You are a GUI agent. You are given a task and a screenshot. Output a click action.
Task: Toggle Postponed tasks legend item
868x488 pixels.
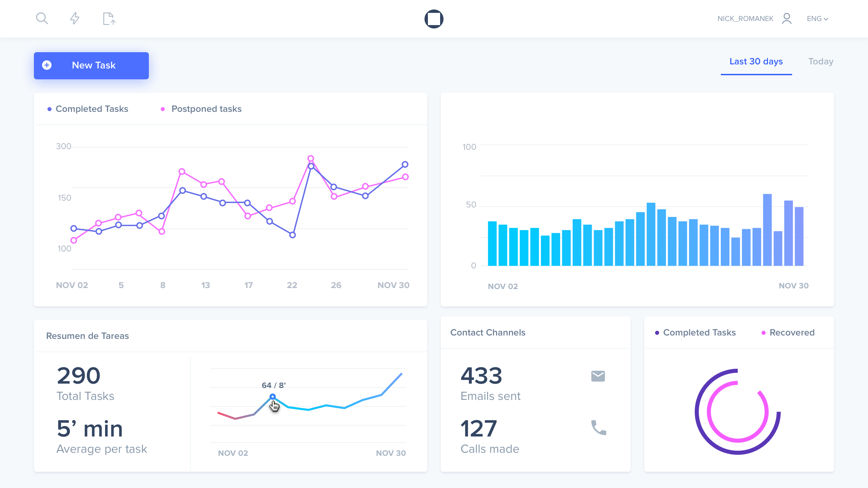pyautogui.click(x=201, y=109)
